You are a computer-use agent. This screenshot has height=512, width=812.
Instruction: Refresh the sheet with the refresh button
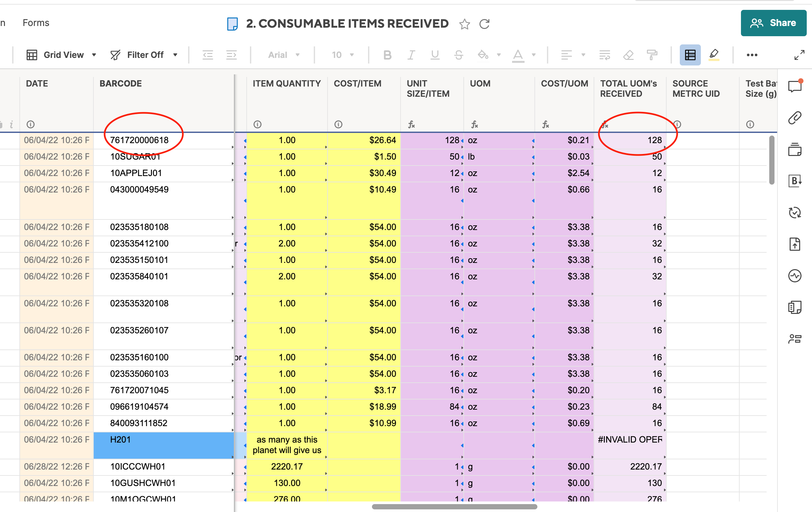[484, 24]
